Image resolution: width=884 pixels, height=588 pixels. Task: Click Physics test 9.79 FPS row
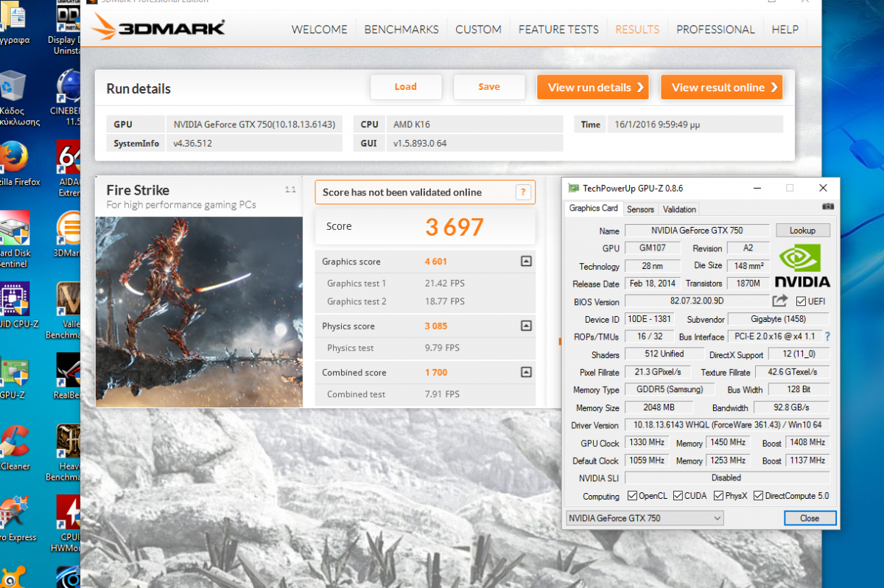coord(425,348)
